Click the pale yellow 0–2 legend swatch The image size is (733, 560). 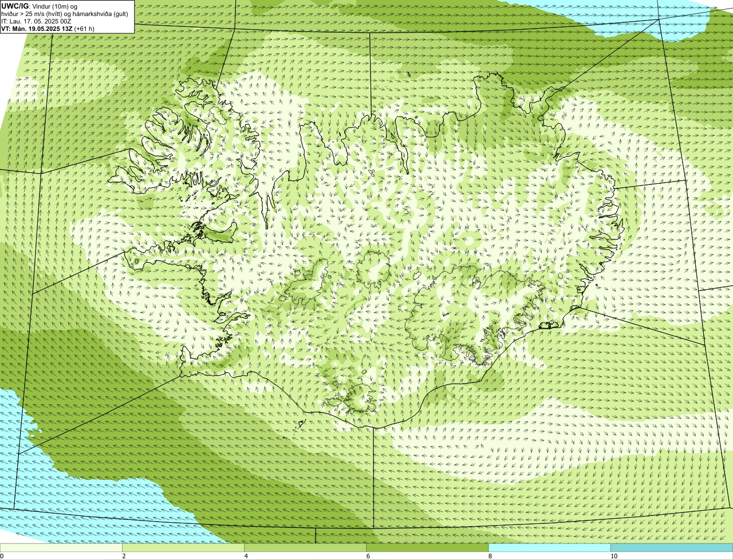point(61,548)
